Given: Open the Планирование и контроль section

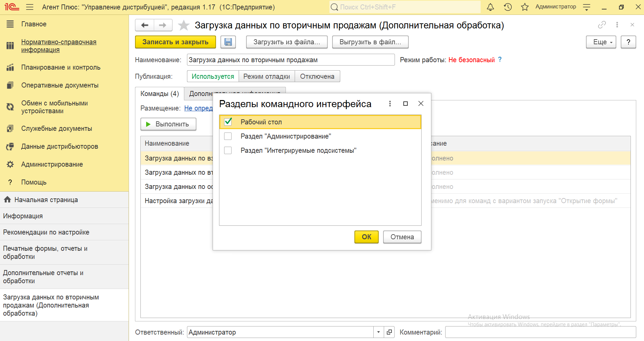Looking at the screenshot, I should click(61, 67).
